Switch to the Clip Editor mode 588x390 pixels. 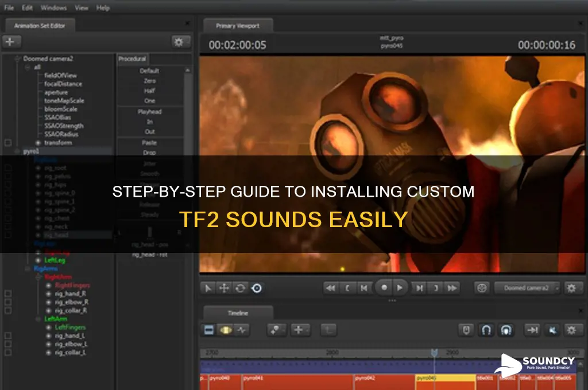click(209, 330)
